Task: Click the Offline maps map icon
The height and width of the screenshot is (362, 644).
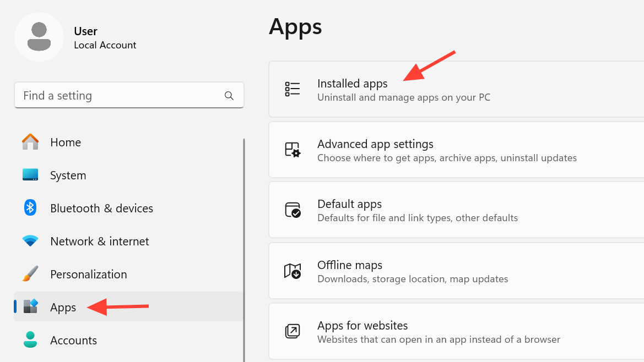Action: pyautogui.click(x=293, y=271)
